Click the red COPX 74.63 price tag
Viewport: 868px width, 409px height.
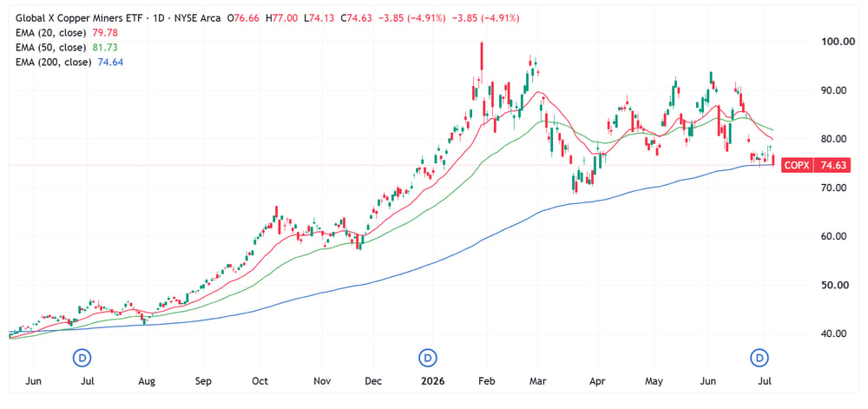tap(815, 165)
